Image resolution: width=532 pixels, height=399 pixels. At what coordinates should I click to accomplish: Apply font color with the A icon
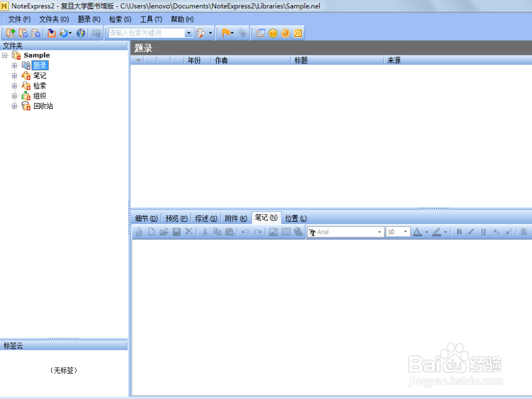(418, 232)
